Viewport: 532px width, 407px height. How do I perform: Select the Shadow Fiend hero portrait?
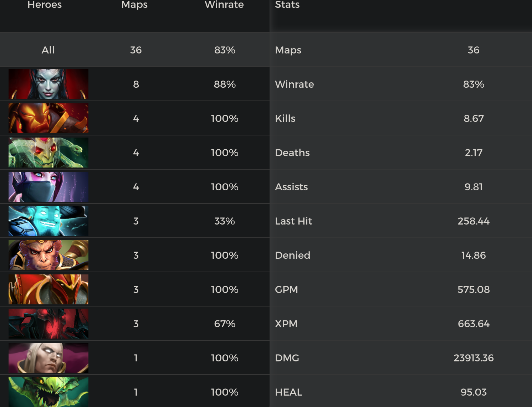click(x=48, y=324)
